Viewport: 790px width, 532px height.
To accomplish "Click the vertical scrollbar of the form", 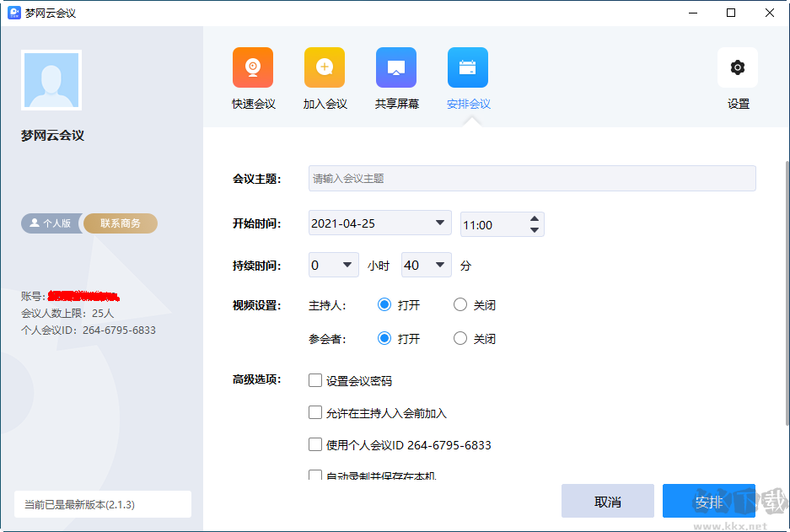I will (787, 293).
